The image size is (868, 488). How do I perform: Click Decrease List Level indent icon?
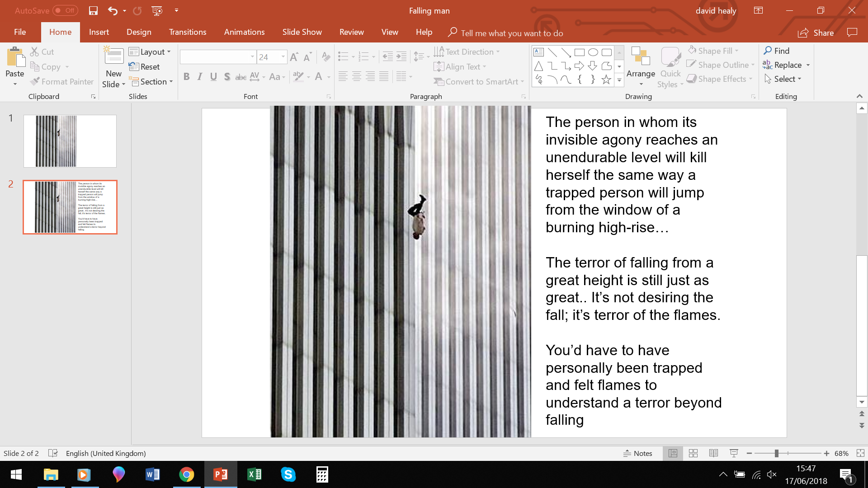tap(388, 57)
